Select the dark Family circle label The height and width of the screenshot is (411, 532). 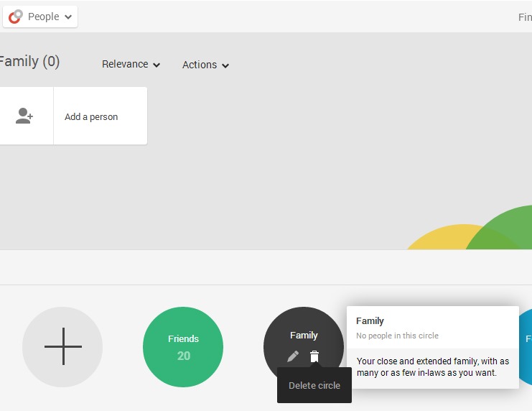pyautogui.click(x=304, y=335)
